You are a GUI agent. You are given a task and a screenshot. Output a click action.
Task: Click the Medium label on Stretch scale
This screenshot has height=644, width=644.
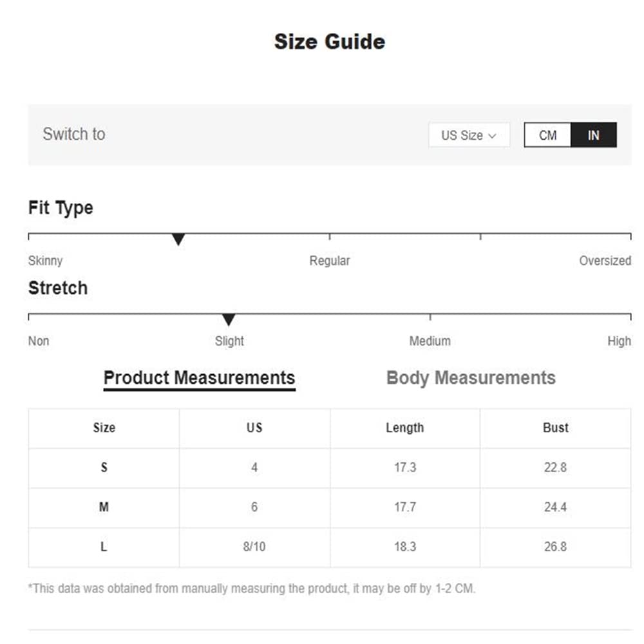pos(430,341)
